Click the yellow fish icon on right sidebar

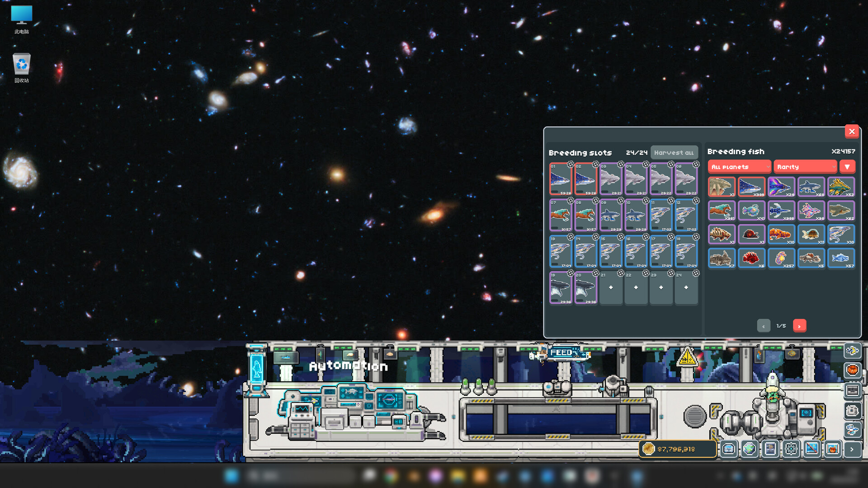click(x=852, y=351)
